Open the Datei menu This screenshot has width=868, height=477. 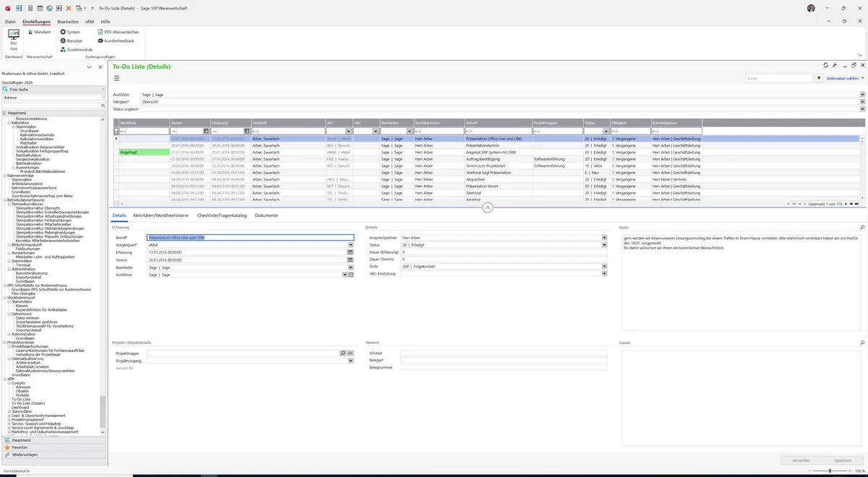click(x=10, y=22)
